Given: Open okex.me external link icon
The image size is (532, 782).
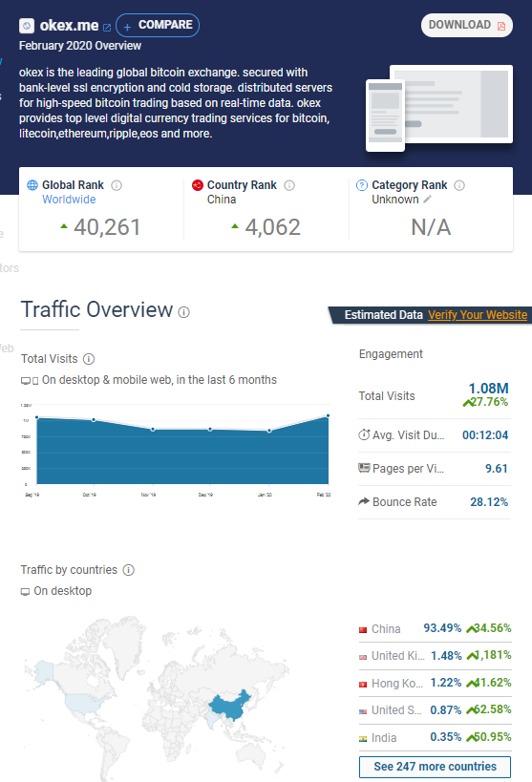Looking at the screenshot, I should click(x=107, y=27).
